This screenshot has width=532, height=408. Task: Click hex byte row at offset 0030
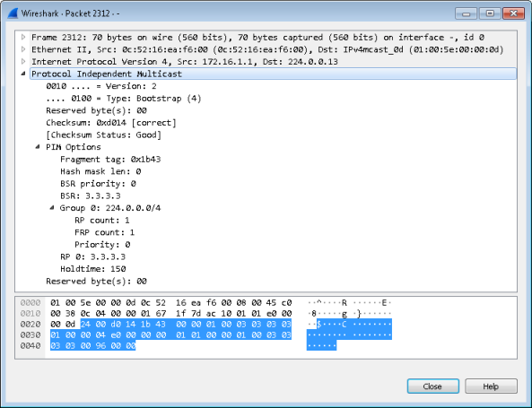170,335
